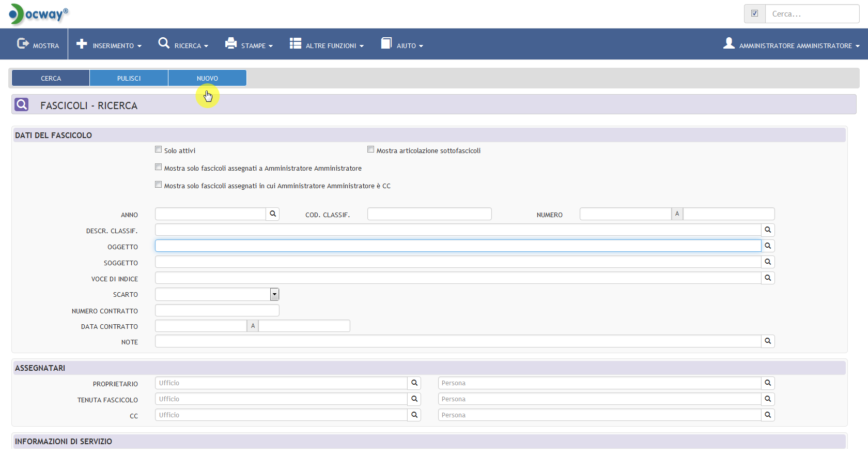The image size is (868, 453).
Task: Click the magnifier icon next to ANNO field
Action: click(x=273, y=214)
